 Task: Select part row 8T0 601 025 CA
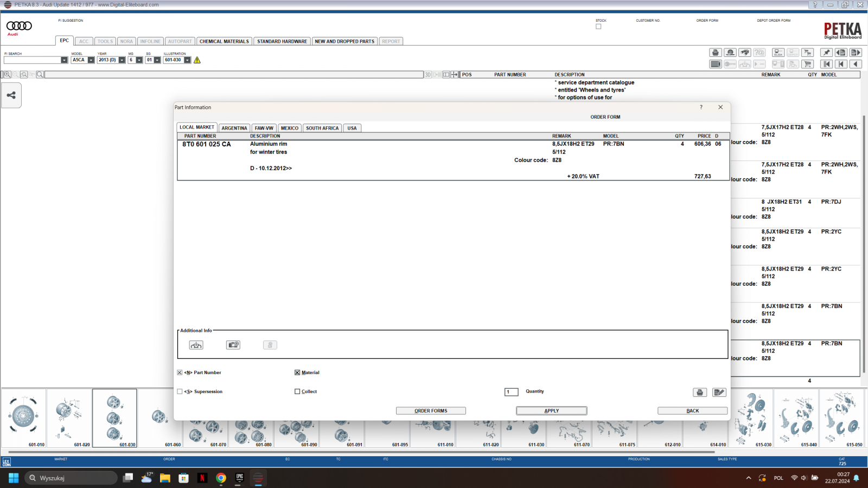point(453,160)
